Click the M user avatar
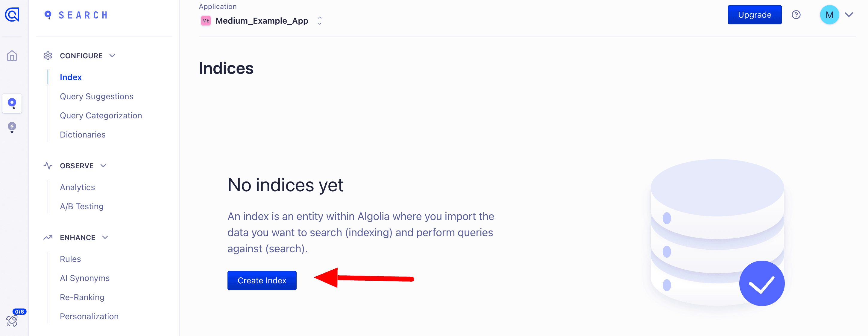868x336 pixels. (x=829, y=15)
